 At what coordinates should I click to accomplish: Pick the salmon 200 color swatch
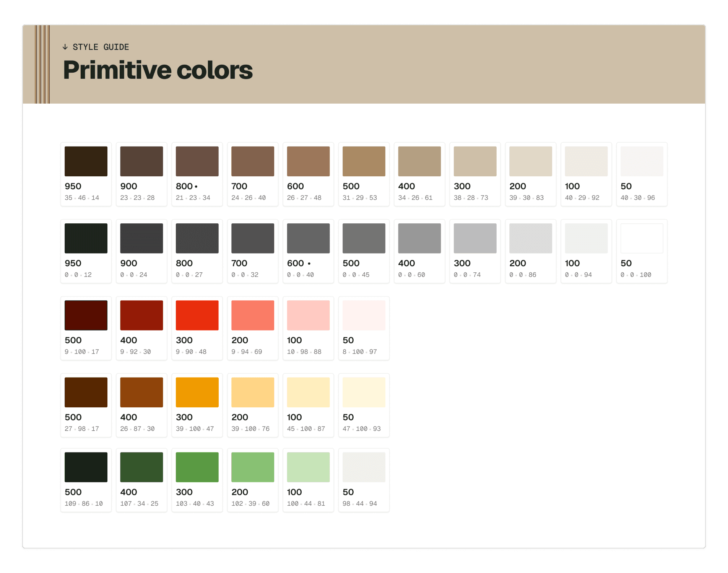coord(252,315)
